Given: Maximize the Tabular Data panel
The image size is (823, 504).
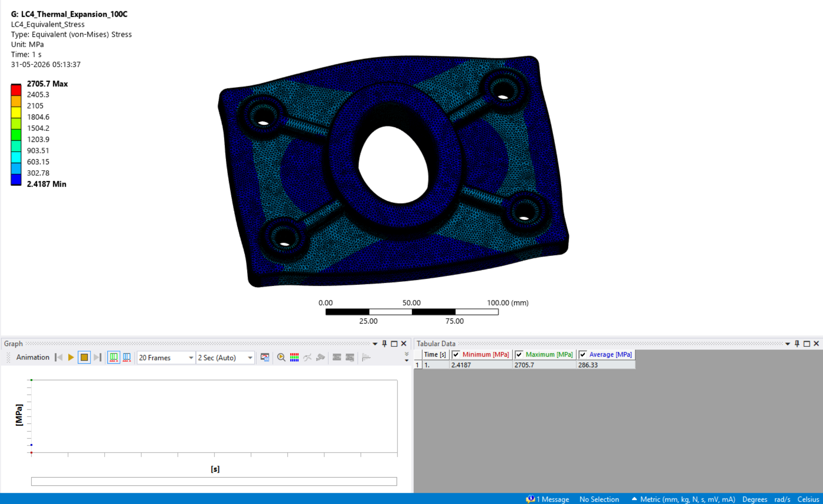Looking at the screenshot, I should coord(807,344).
